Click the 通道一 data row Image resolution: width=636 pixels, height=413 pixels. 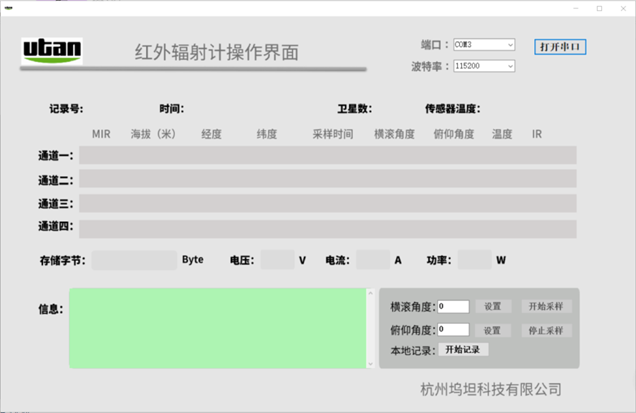[327, 155]
